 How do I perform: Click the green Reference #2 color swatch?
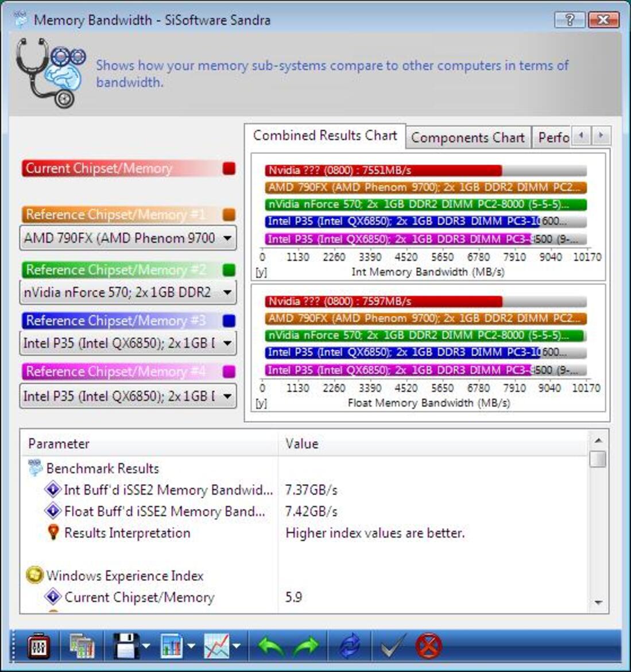tap(229, 270)
